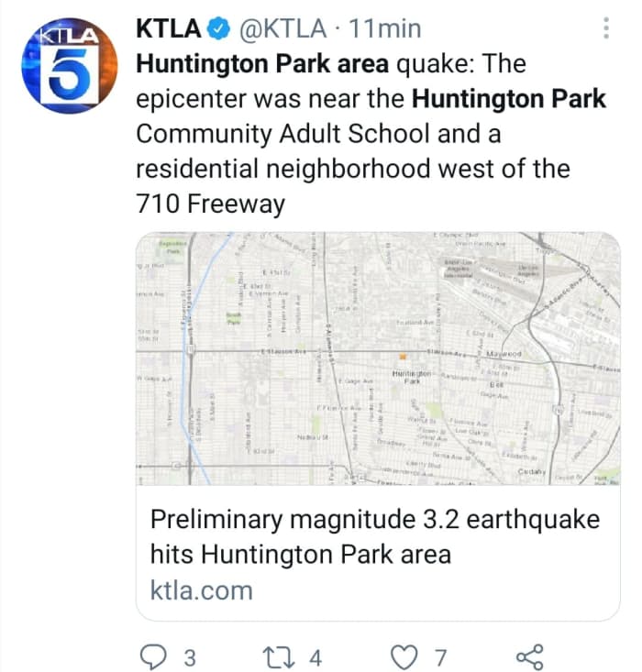Screen dimensions: 642x672
Task: Click the reply count of 3
Action: (x=190, y=657)
